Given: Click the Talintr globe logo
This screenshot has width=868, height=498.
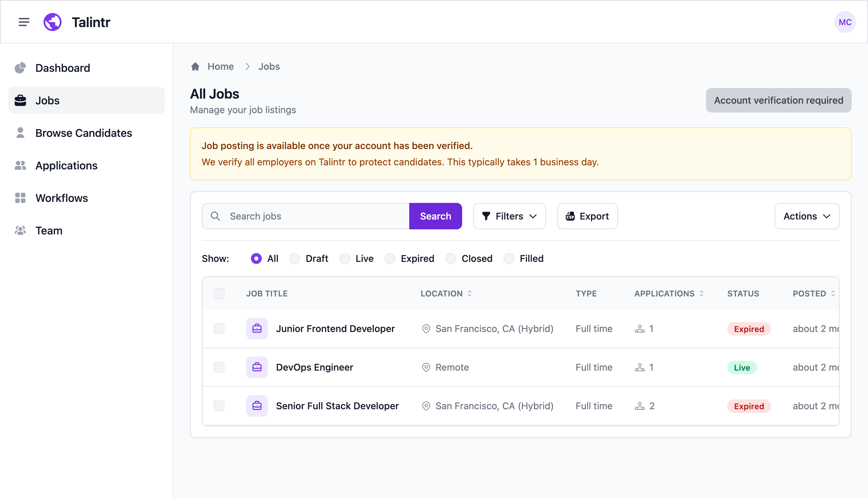Looking at the screenshot, I should pyautogui.click(x=52, y=22).
